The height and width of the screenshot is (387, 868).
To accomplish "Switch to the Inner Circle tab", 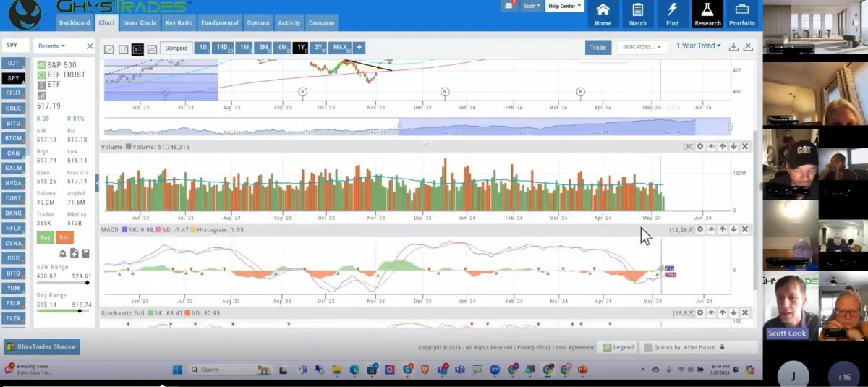I will [140, 22].
